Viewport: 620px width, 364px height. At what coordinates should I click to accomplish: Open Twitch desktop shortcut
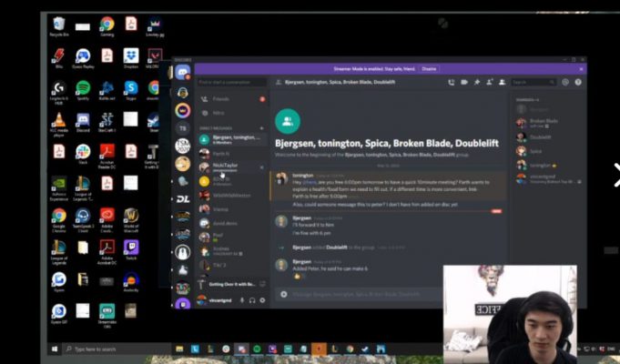click(131, 249)
